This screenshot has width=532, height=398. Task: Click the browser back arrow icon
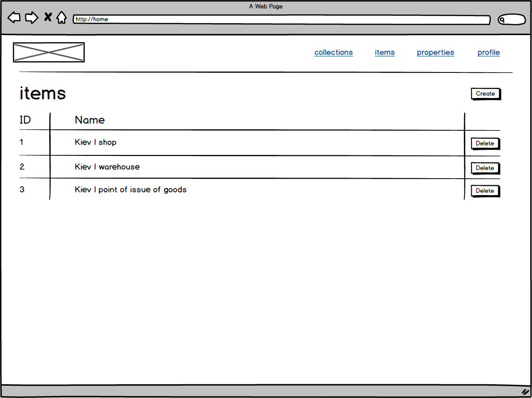[14, 18]
